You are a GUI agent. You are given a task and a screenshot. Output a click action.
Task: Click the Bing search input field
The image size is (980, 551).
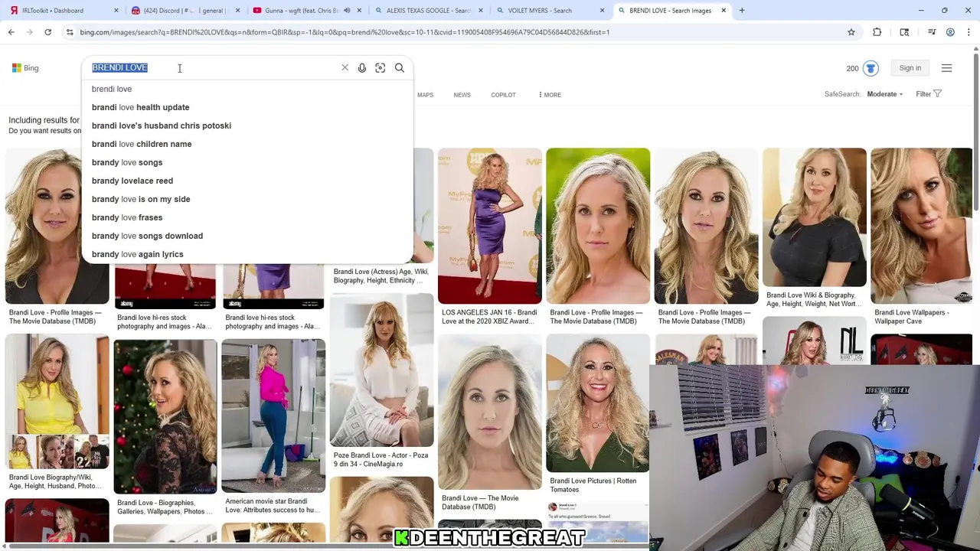click(214, 68)
